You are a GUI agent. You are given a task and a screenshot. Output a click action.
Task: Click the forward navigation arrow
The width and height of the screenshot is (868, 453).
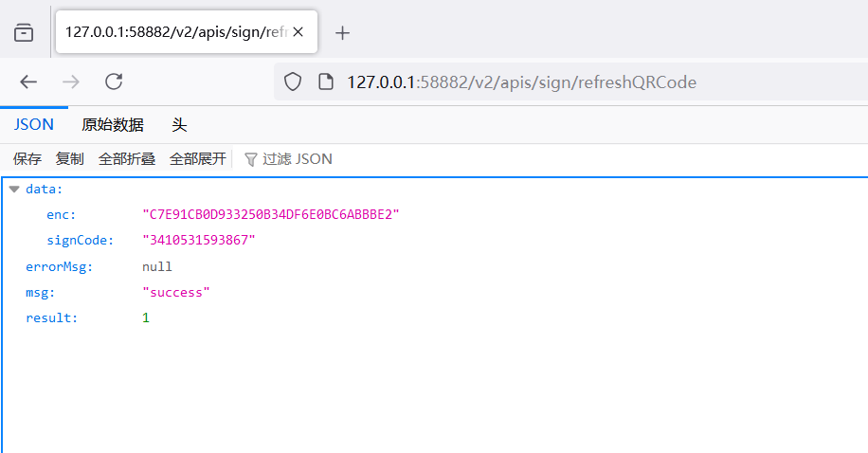coord(71,82)
